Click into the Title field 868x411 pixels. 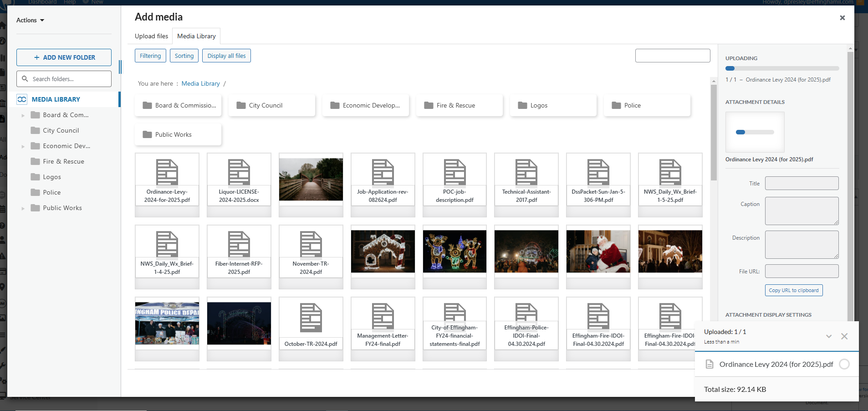click(x=802, y=183)
